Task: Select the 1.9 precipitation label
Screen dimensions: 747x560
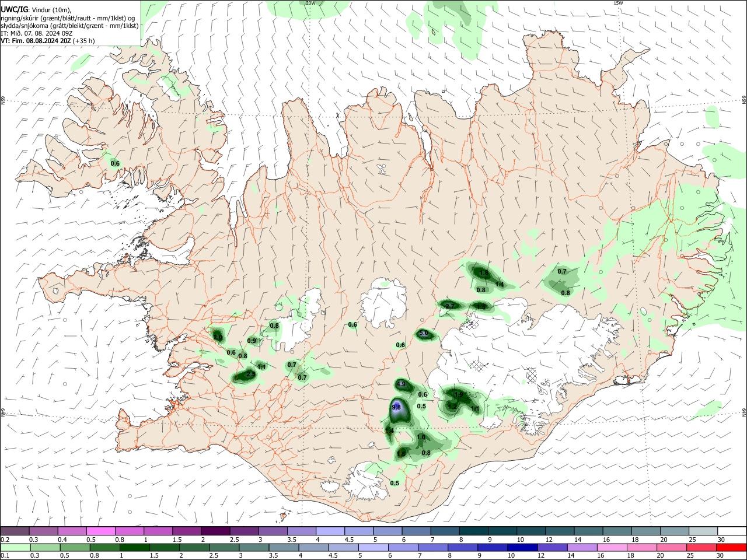Action: 459,394
